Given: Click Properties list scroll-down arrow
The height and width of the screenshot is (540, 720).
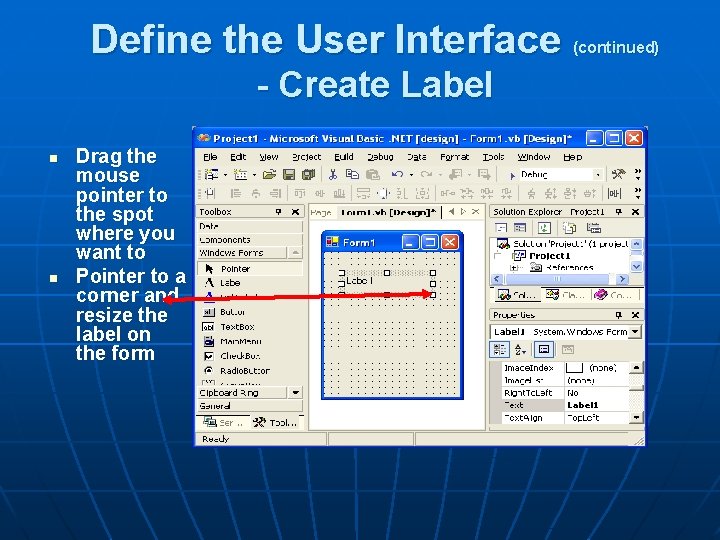Looking at the screenshot, I should tap(636, 417).
